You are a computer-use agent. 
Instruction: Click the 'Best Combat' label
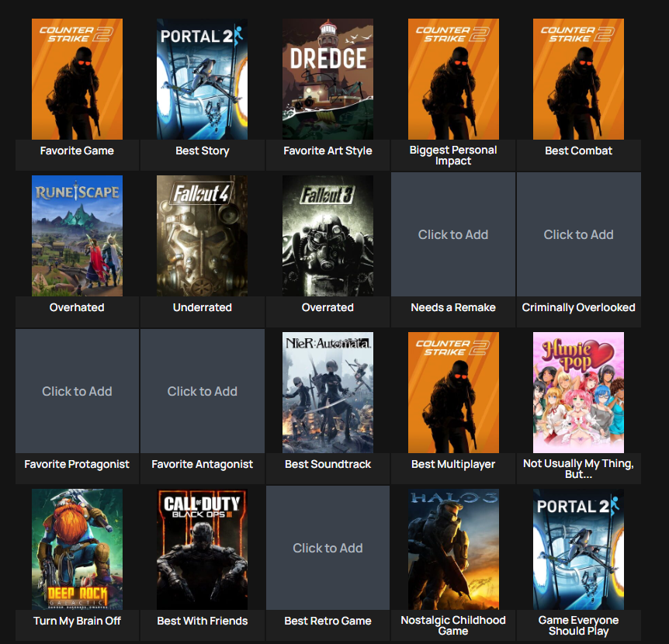pyautogui.click(x=578, y=151)
